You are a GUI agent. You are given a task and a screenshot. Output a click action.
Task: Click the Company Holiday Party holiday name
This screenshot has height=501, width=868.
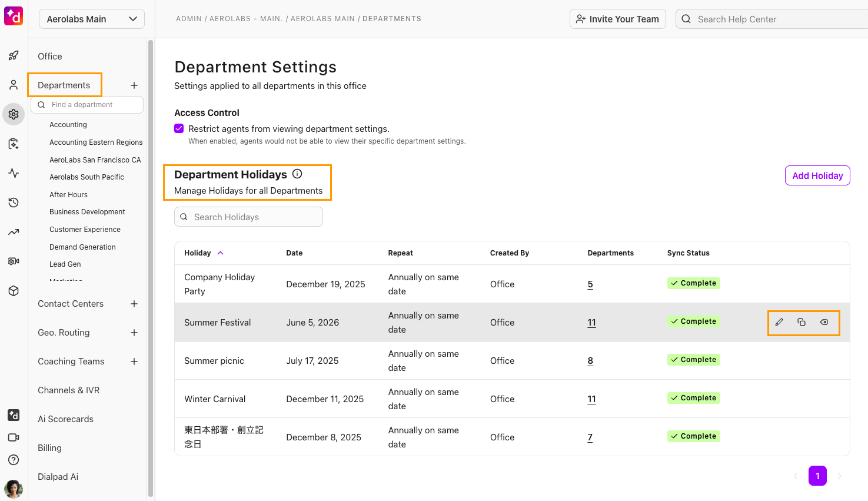point(220,284)
